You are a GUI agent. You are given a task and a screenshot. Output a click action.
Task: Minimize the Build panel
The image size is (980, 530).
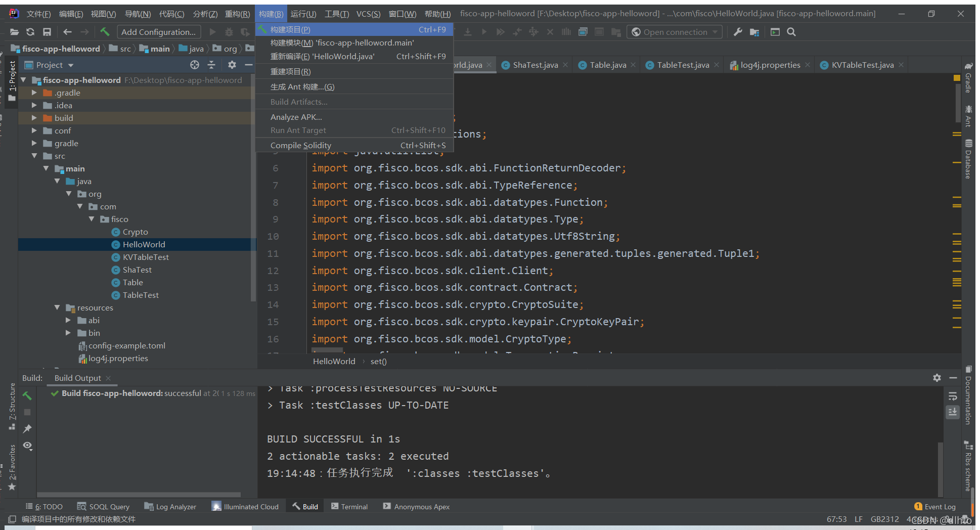pyautogui.click(x=953, y=378)
